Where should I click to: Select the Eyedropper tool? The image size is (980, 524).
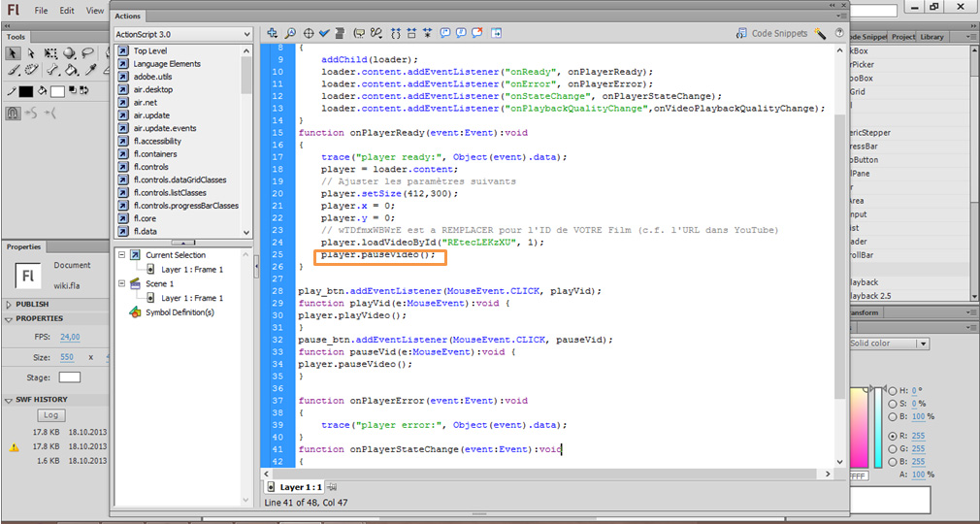pyautogui.click(x=89, y=70)
